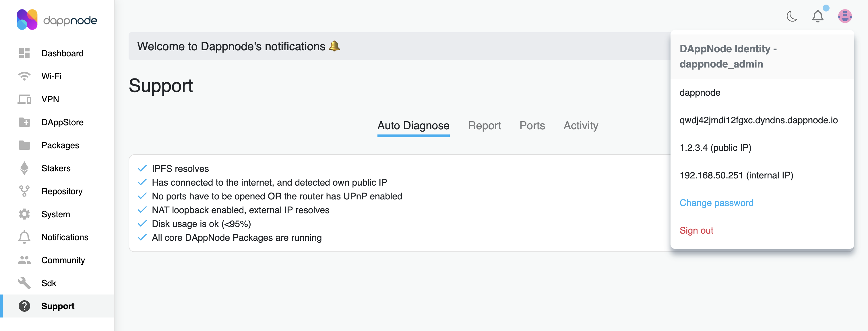Open Packages from the sidebar
This screenshot has height=331, width=868.
(x=60, y=145)
